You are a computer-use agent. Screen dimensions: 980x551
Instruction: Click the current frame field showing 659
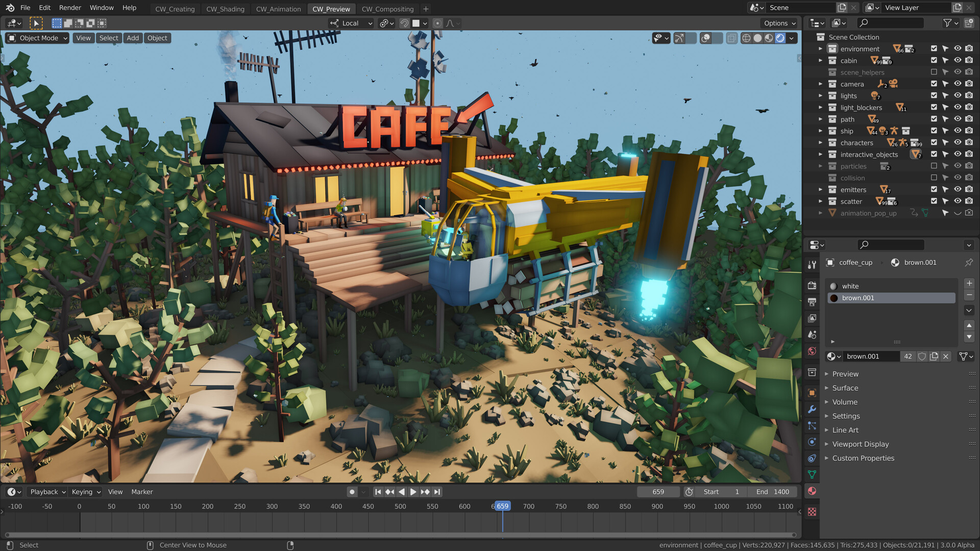[658, 491]
